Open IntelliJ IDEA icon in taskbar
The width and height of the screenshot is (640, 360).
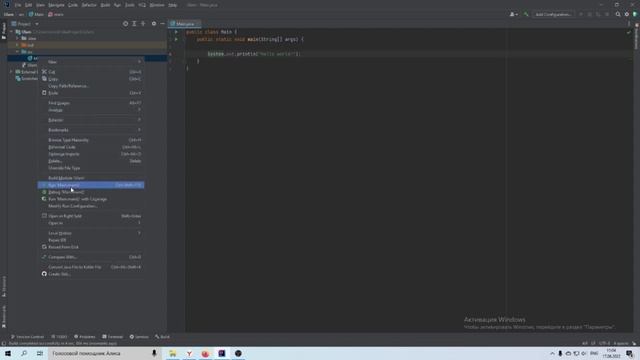coord(222,353)
